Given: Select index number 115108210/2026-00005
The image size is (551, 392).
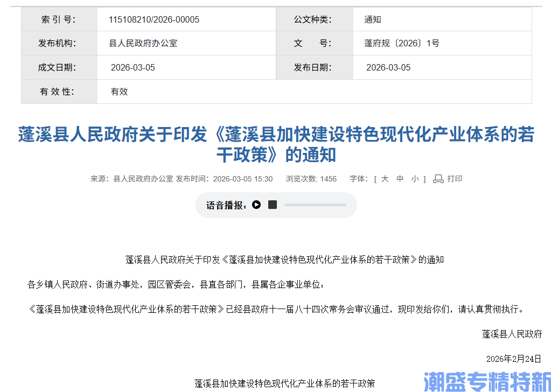Looking at the screenshot, I should point(154,19).
